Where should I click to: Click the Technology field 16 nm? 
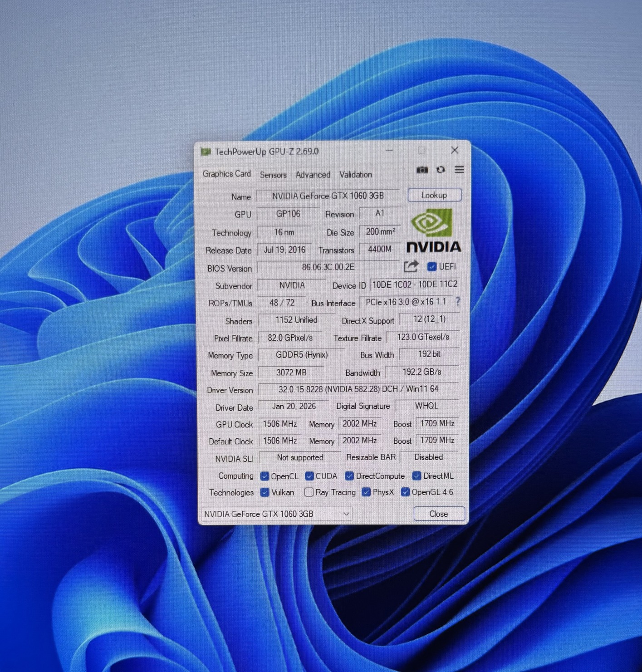pos(284,232)
